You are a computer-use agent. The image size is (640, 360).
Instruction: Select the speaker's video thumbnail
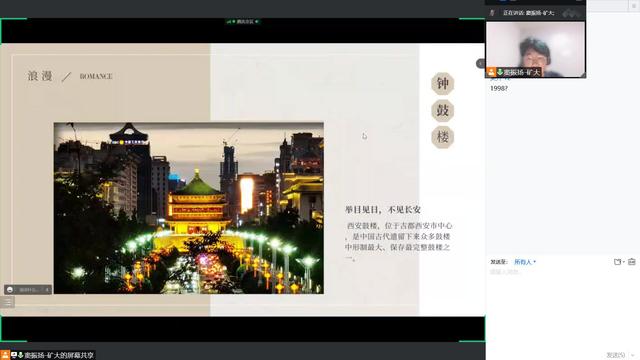click(536, 49)
